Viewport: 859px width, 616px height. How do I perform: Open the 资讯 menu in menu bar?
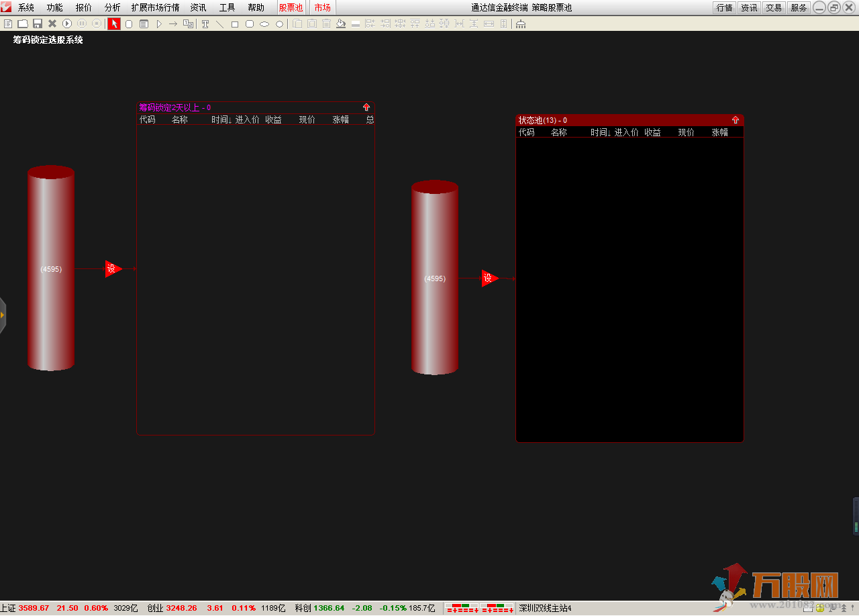198,7
